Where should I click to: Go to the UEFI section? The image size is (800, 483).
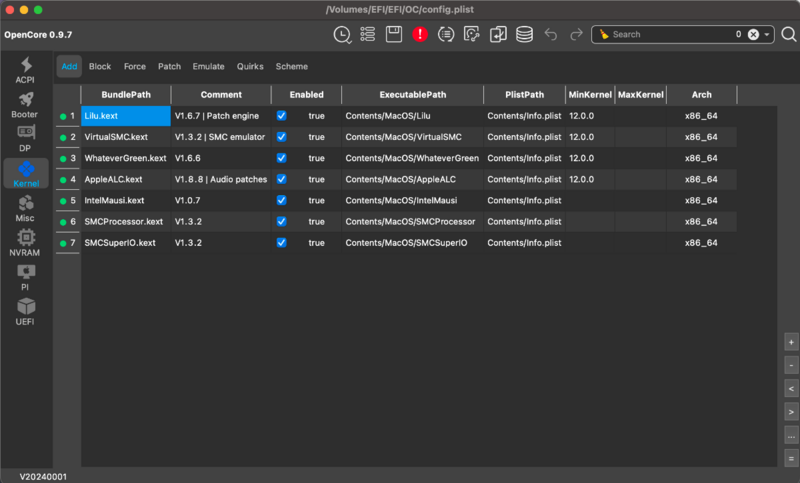click(x=25, y=312)
